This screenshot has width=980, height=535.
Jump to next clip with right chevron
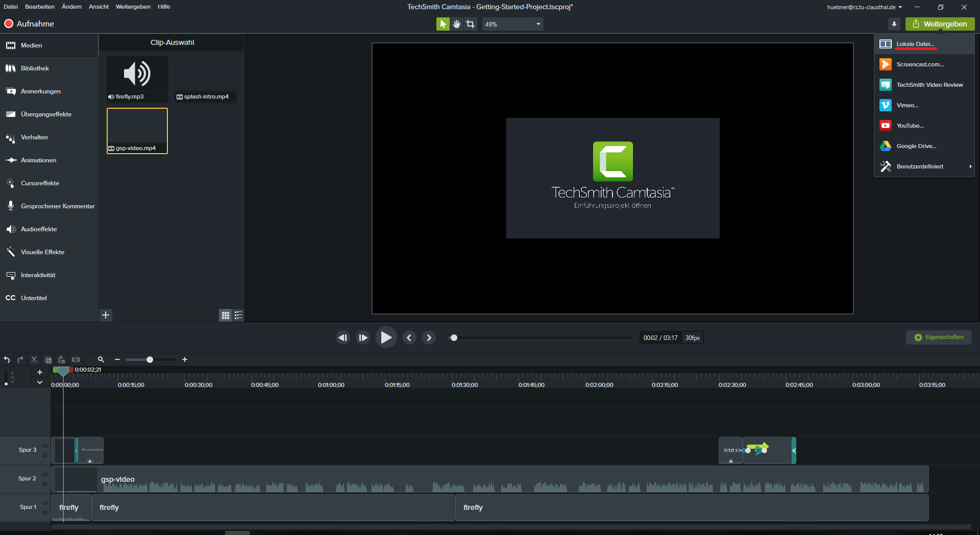429,337
